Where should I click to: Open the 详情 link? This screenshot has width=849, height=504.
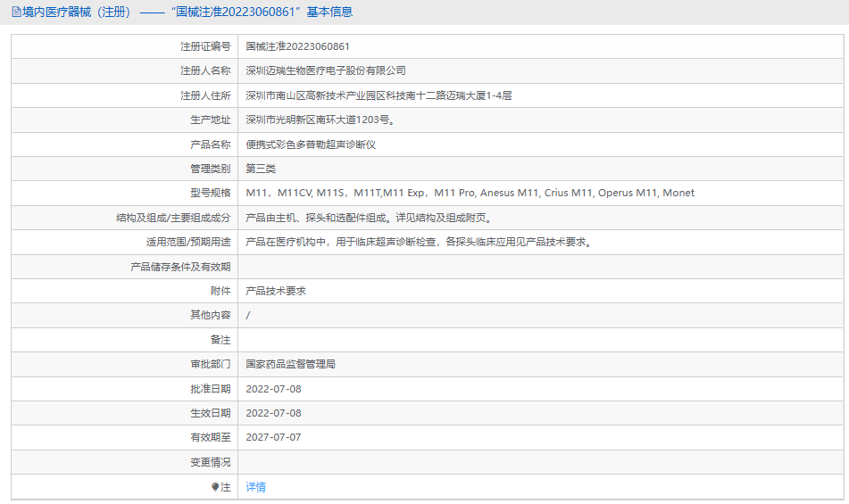click(x=255, y=487)
